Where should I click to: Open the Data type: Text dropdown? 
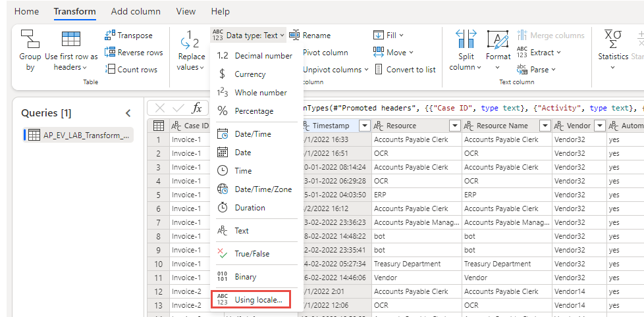[x=248, y=36]
